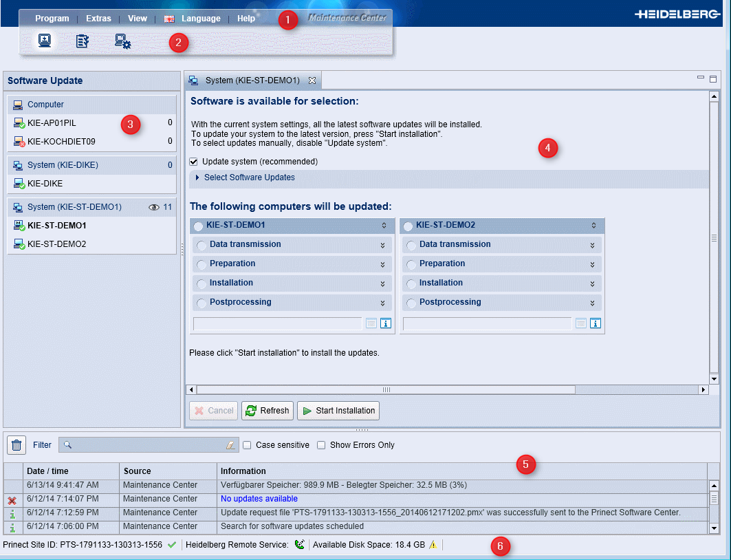Viewport: 731px width, 560px height.
Task: Collapse the KIE-ST-DEMO2 update panel header
Action: (594, 225)
